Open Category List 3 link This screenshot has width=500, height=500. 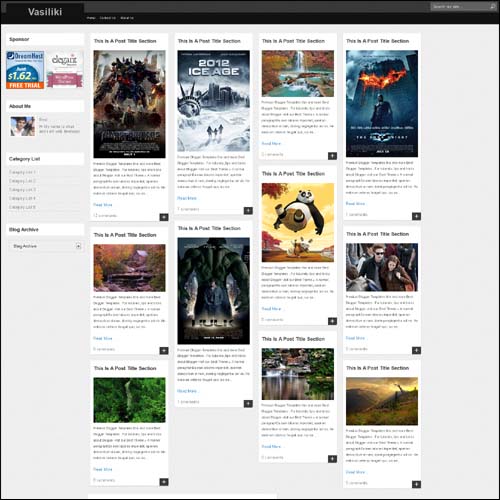(22, 189)
